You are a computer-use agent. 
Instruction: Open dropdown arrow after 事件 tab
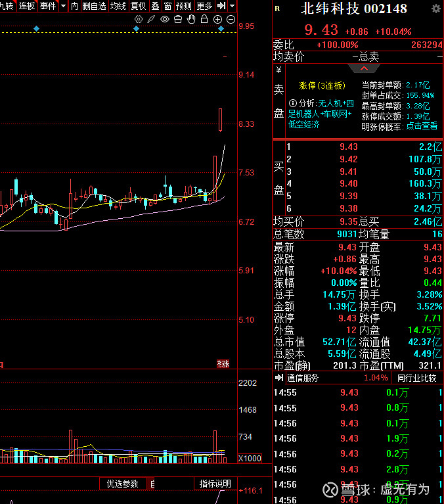(63, 5)
